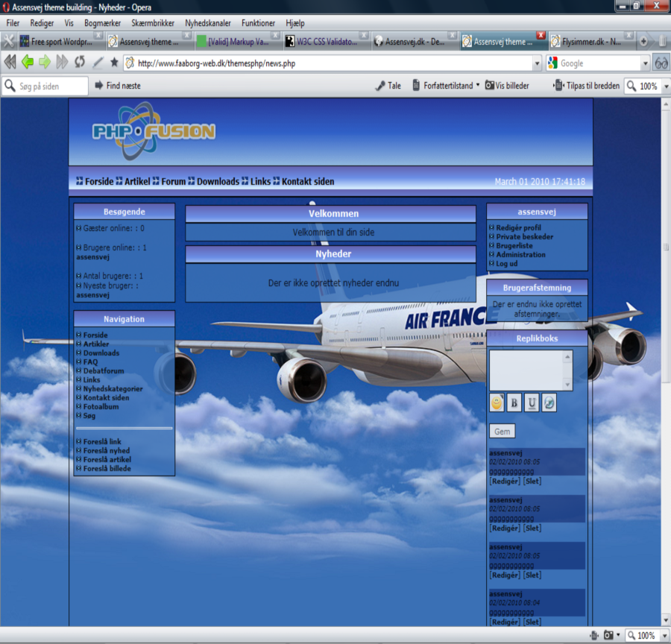Screen dimensions: 671x644
Task: Go forward with the green forward arrow
Action: (45, 63)
